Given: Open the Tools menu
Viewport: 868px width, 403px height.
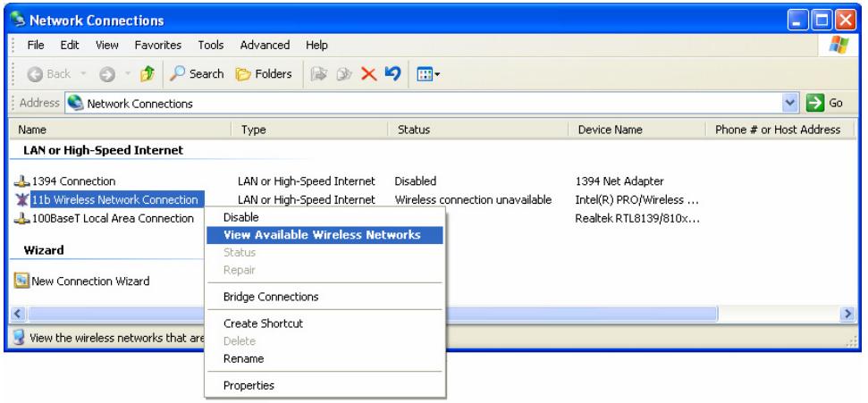Looking at the screenshot, I should 211,46.
